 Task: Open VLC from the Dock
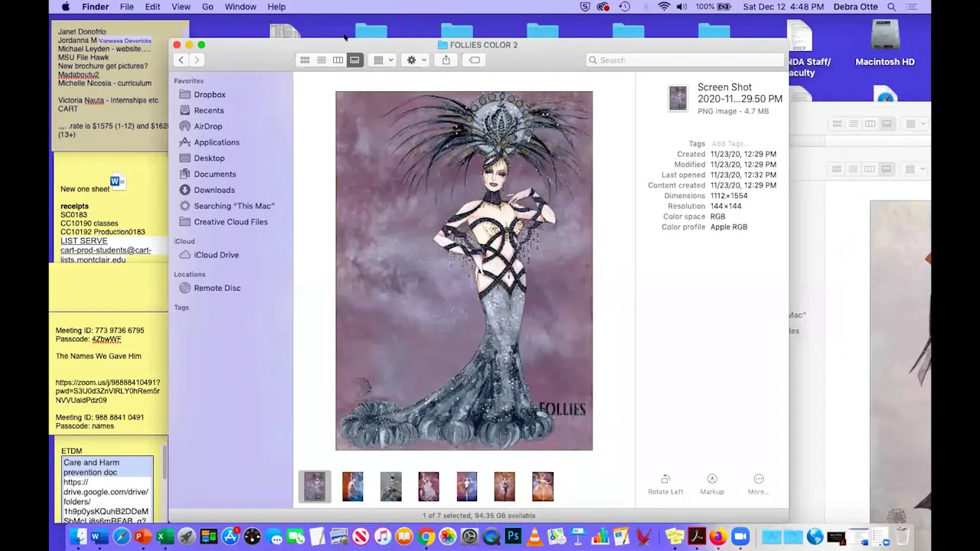point(534,537)
